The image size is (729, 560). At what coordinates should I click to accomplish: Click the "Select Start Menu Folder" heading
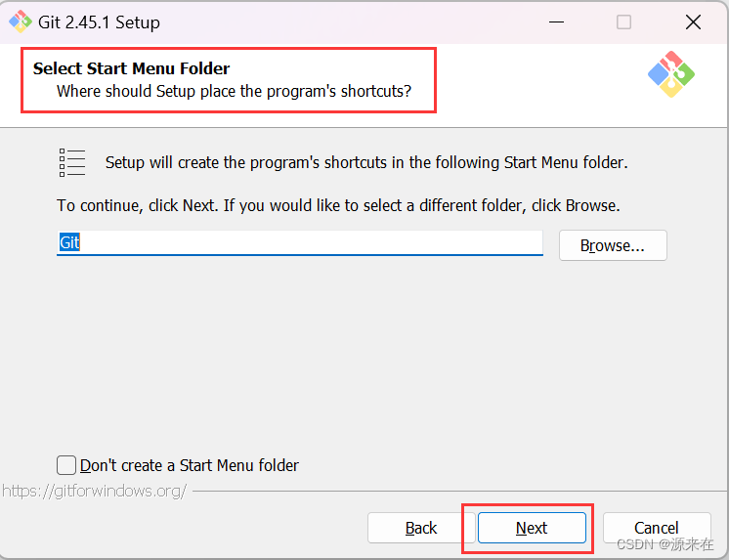[x=131, y=68]
